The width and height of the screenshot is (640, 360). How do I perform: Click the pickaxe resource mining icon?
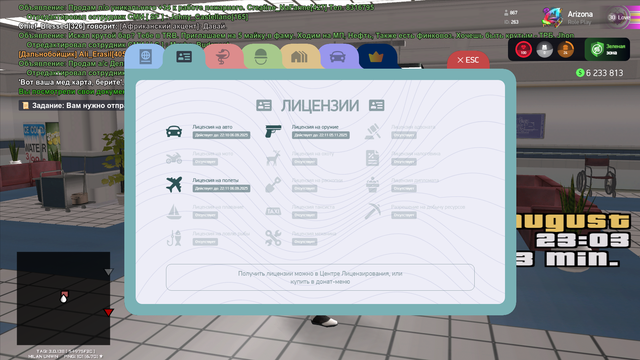373,211
